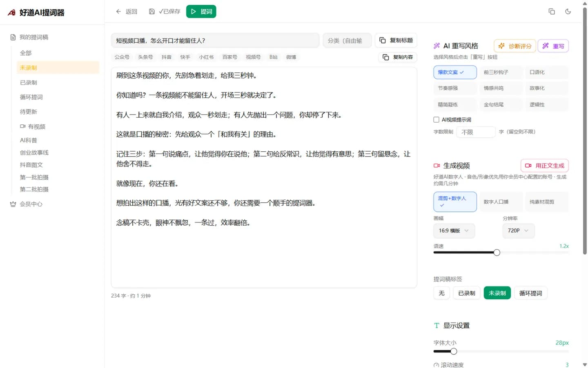
Task: Enable the AI视频提示词 checkbox
Action: (436, 120)
